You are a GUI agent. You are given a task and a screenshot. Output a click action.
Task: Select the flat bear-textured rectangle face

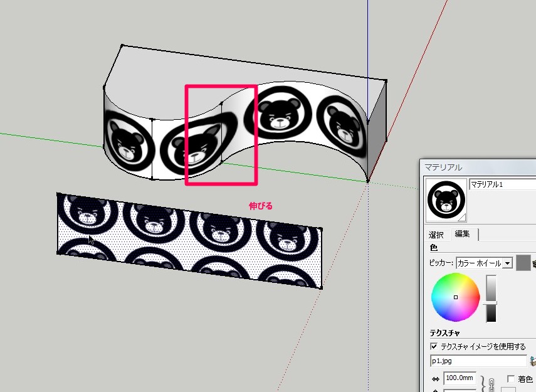pyautogui.click(x=190, y=240)
